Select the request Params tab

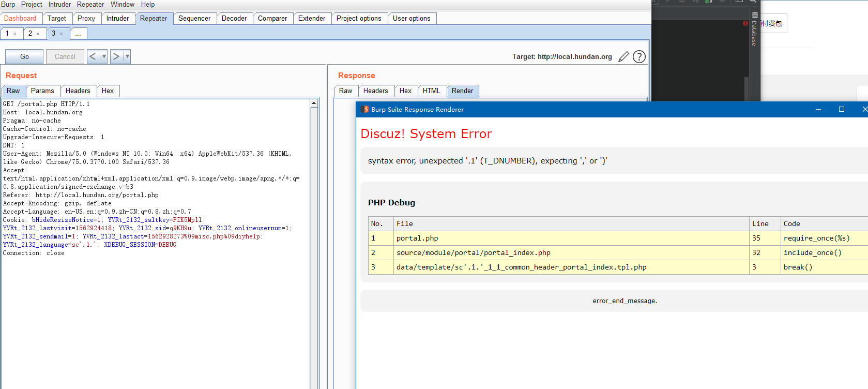(x=42, y=91)
